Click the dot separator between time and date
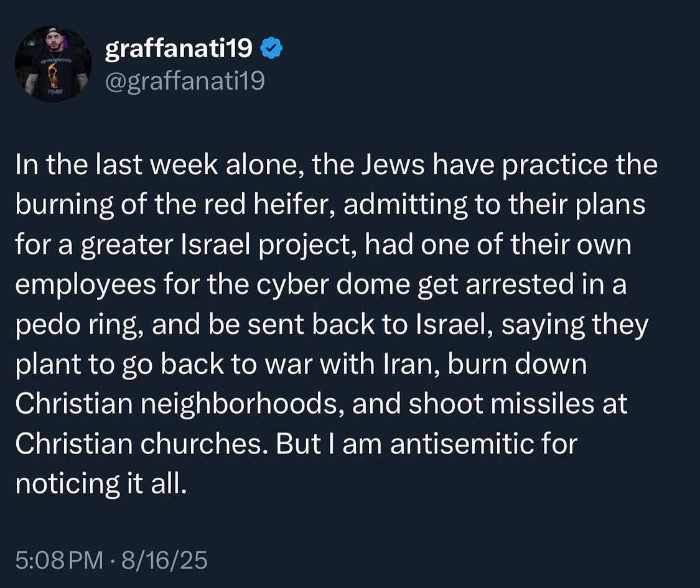Image resolution: width=700 pixels, height=588 pixels. (x=112, y=561)
